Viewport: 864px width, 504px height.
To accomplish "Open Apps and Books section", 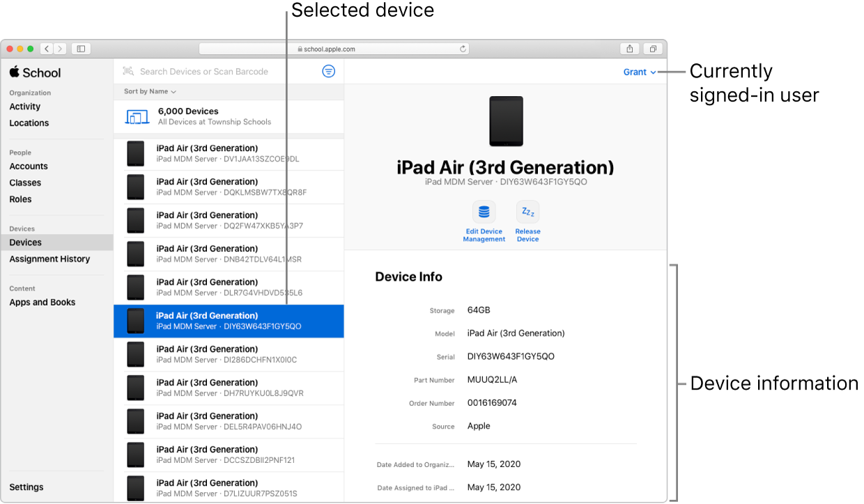I will click(43, 302).
